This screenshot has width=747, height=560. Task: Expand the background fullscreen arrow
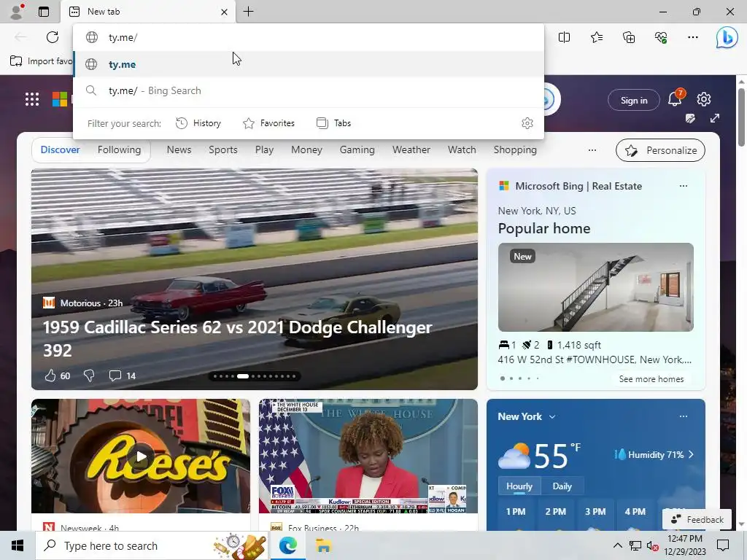715,118
